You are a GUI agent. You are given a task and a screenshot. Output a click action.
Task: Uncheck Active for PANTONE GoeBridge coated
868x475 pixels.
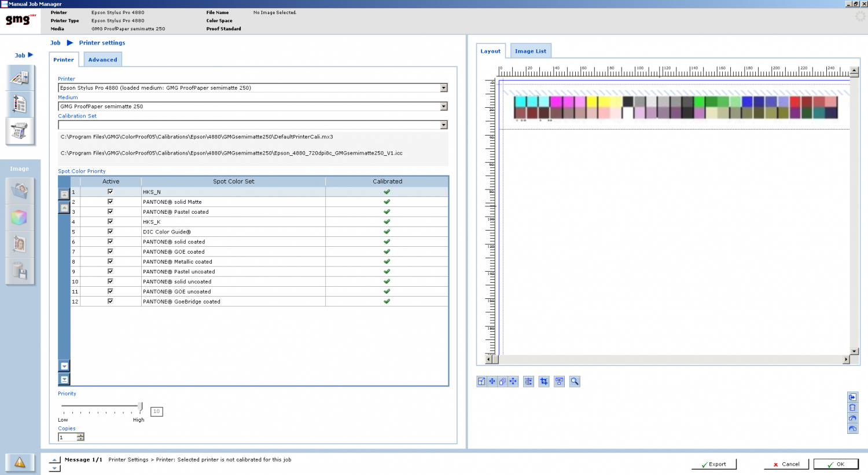(110, 301)
